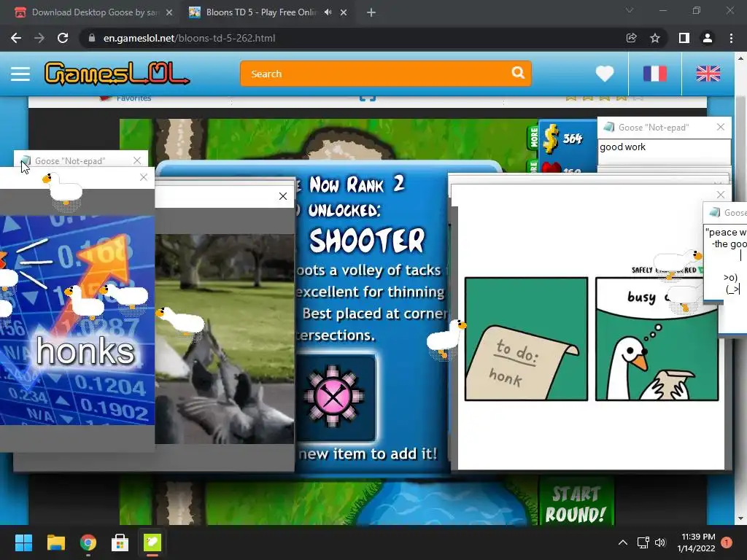Click the "peace w" Not-epad text area
Viewport: 747px width, 560px height.
[725, 262]
